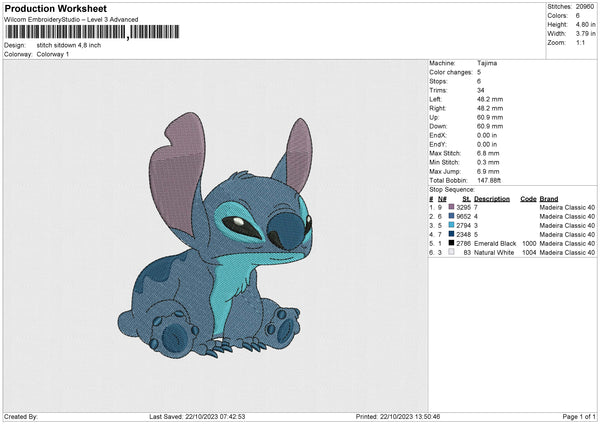Click the Stitches count 20960 value
This screenshot has height=424, width=600.
[586, 6]
